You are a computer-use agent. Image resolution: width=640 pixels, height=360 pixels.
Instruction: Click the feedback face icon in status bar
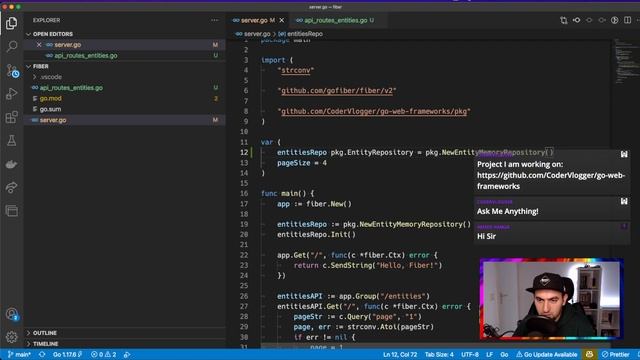coord(589,354)
